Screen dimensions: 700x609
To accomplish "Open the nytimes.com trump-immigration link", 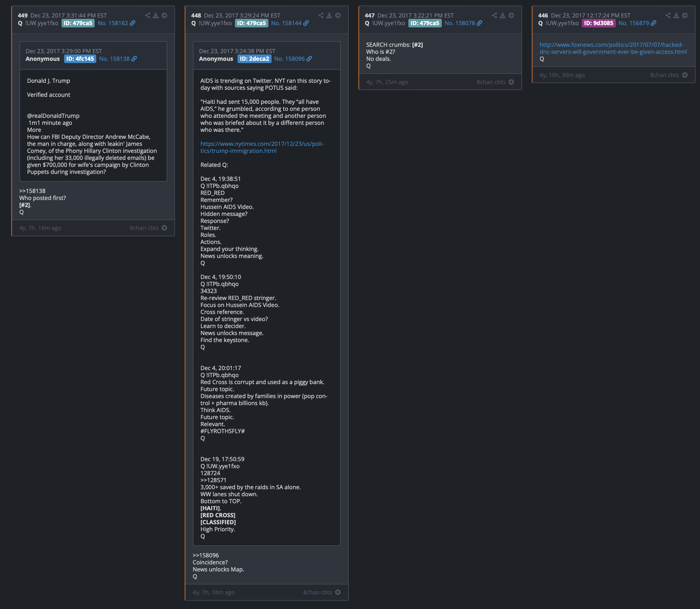I will (x=262, y=147).
